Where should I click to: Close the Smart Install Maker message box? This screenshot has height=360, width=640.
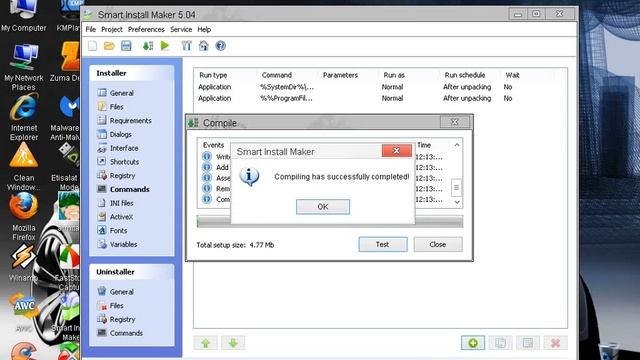(397, 151)
